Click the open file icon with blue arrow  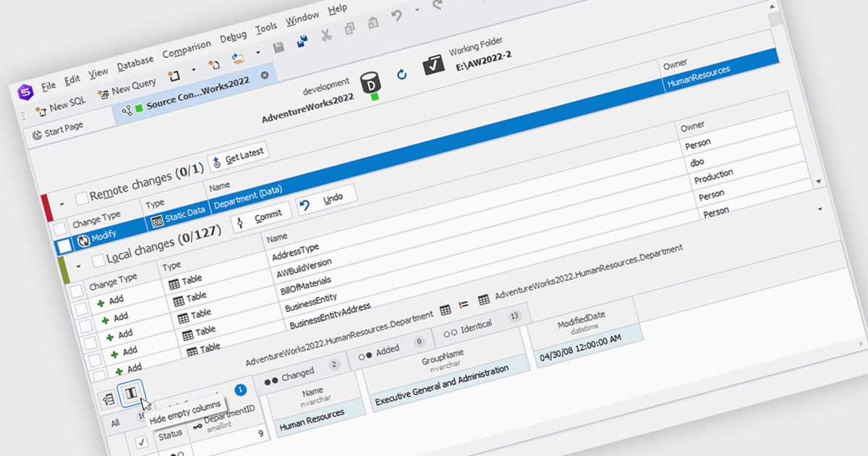(x=238, y=59)
